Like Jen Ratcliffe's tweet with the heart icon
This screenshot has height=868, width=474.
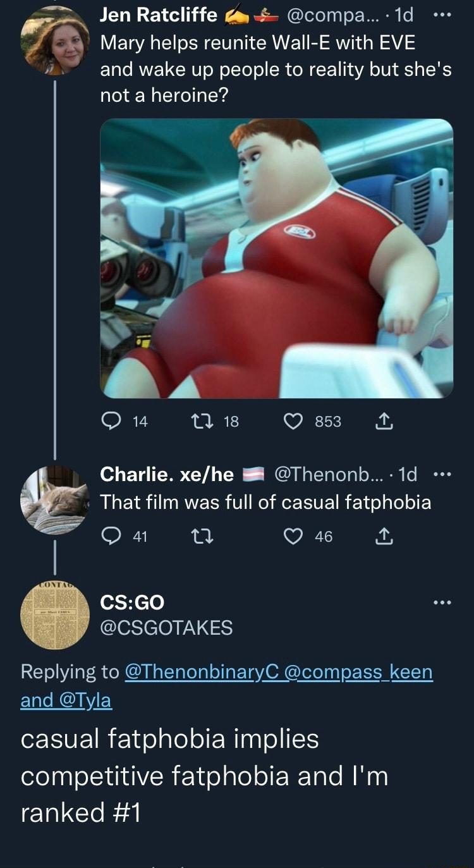[x=294, y=421]
